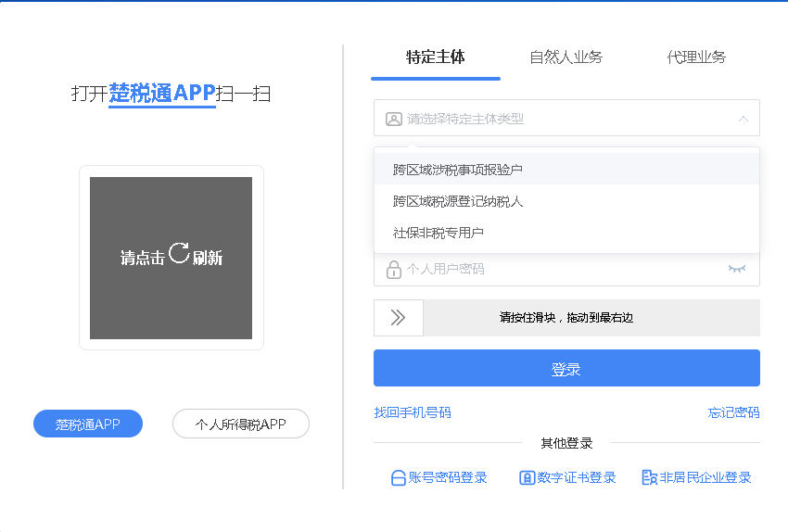The width and height of the screenshot is (788, 532).
Task: Toggle password visibility eye icon
Action: coord(737,269)
